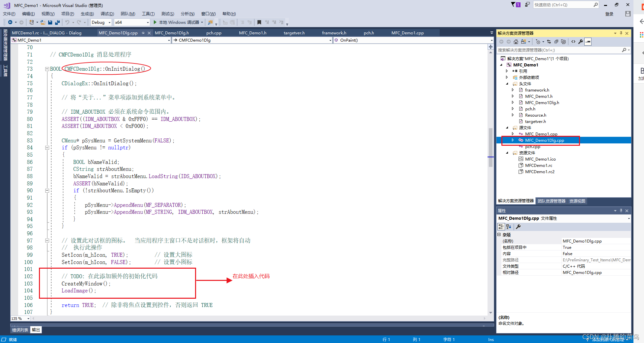Select MFCDemo1.rc in Solution Explorer
644x343 pixels.
(x=538, y=165)
